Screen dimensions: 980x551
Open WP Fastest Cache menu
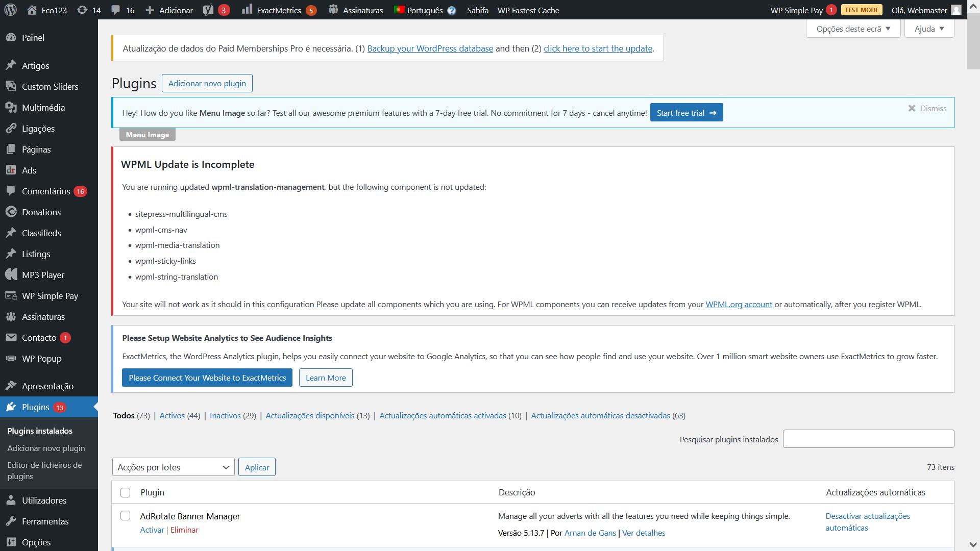click(528, 10)
